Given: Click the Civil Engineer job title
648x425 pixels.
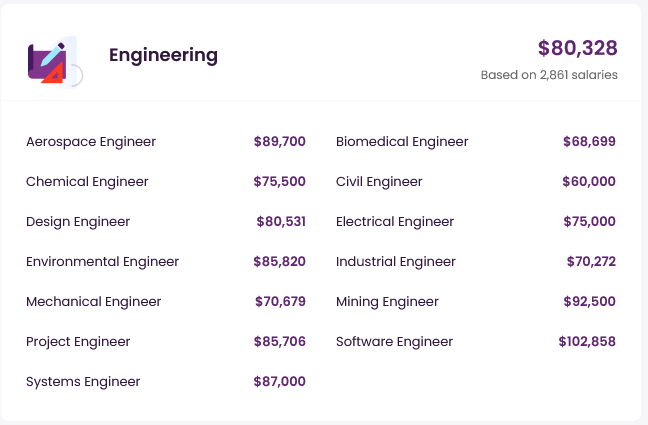Looking at the screenshot, I should pyautogui.click(x=379, y=182).
